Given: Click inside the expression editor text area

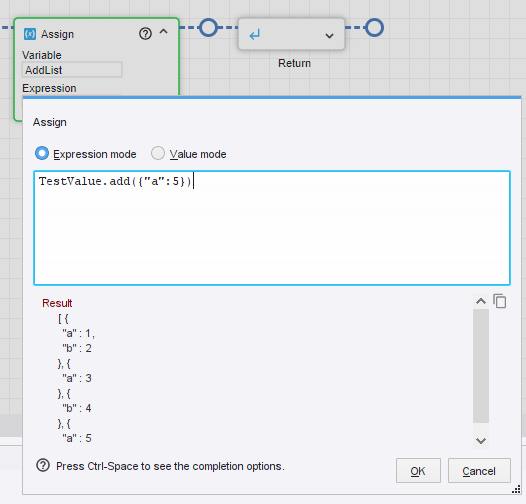Looking at the screenshot, I should [272, 228].
